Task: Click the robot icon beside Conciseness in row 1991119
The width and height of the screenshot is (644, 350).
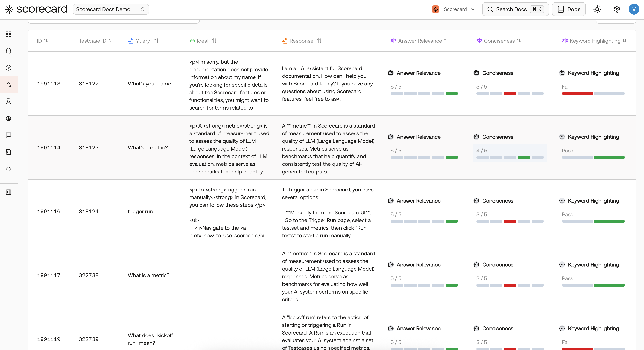Action: tap(476, 328)
